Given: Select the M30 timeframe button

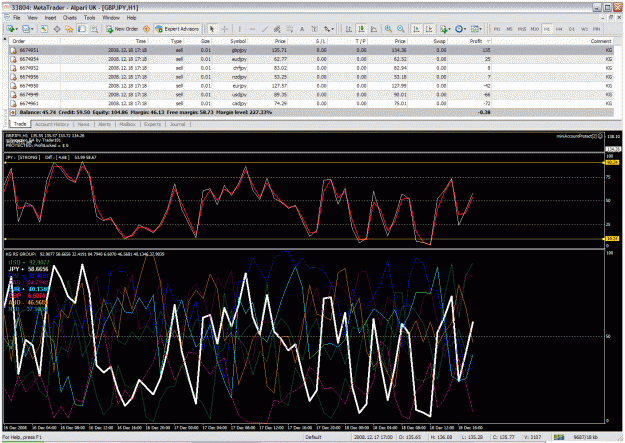Looking at the screenshot, I should [x=535, y=29].
